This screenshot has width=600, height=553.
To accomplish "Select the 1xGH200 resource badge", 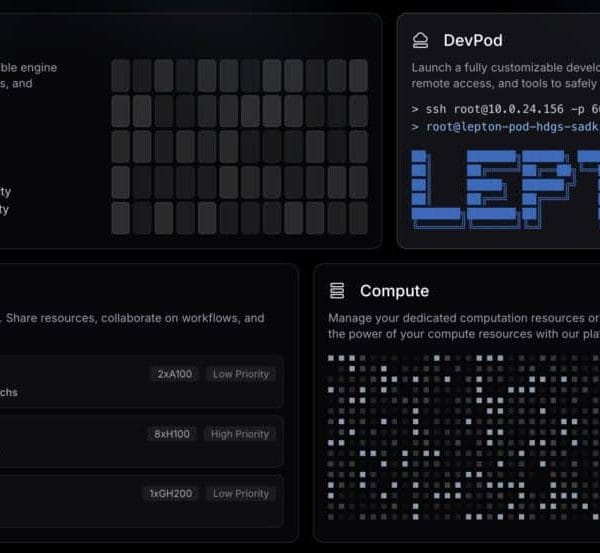I will [x=171, y=494].
